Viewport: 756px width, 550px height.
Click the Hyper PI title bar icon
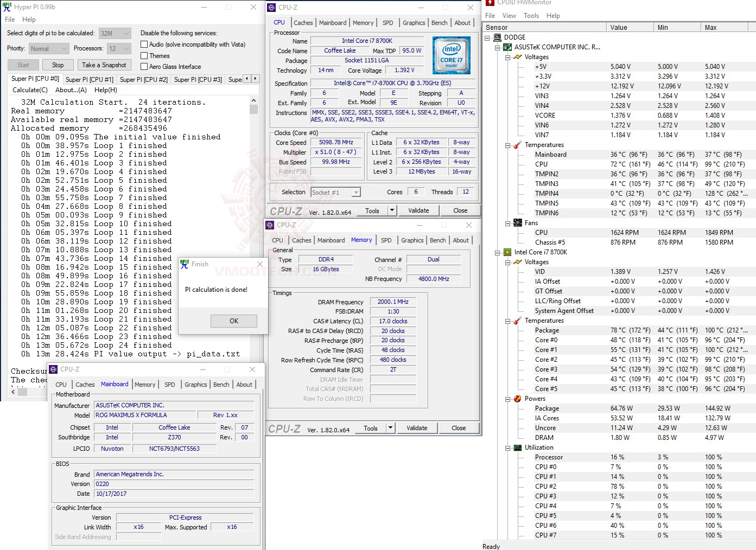7,7
